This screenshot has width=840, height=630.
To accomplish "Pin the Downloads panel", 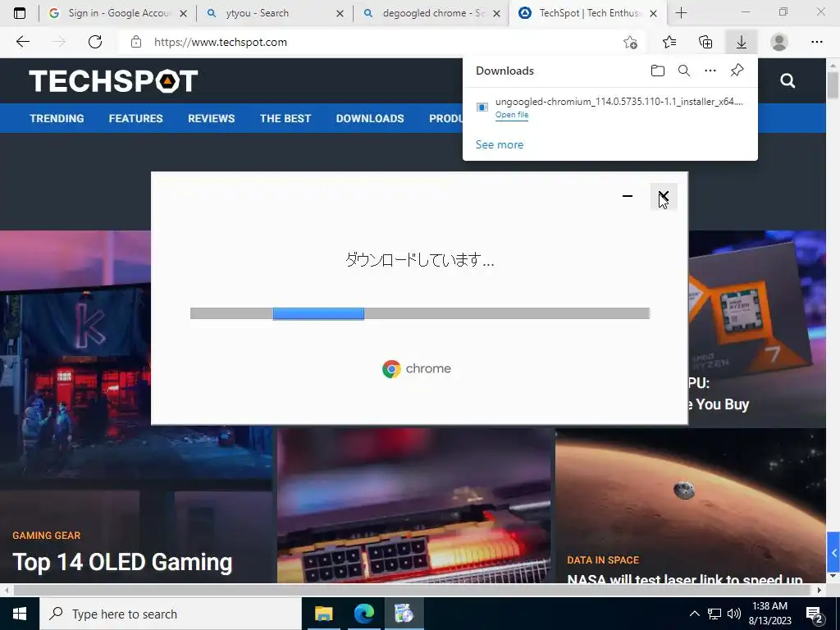I will tap(737, 71).
